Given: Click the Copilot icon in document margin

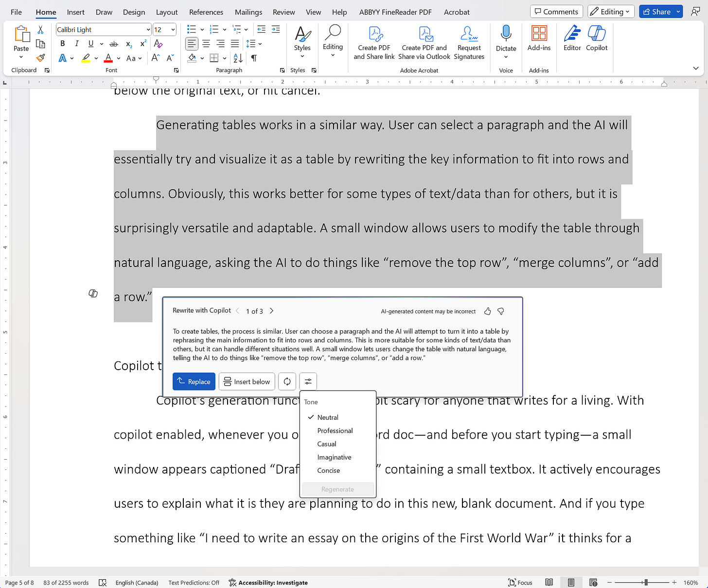Looking at the screenshot, I should coord(93,293).
